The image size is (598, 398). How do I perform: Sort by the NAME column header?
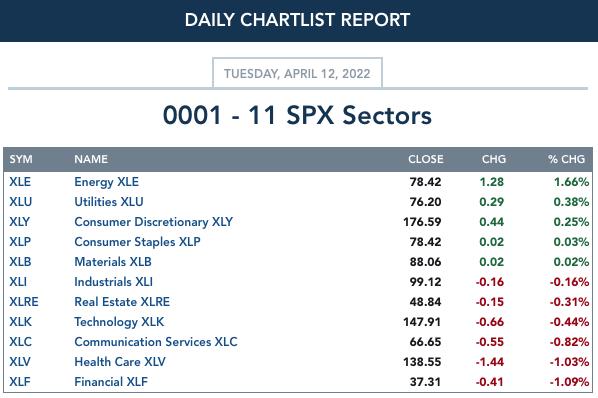click(x=91, y=159)
